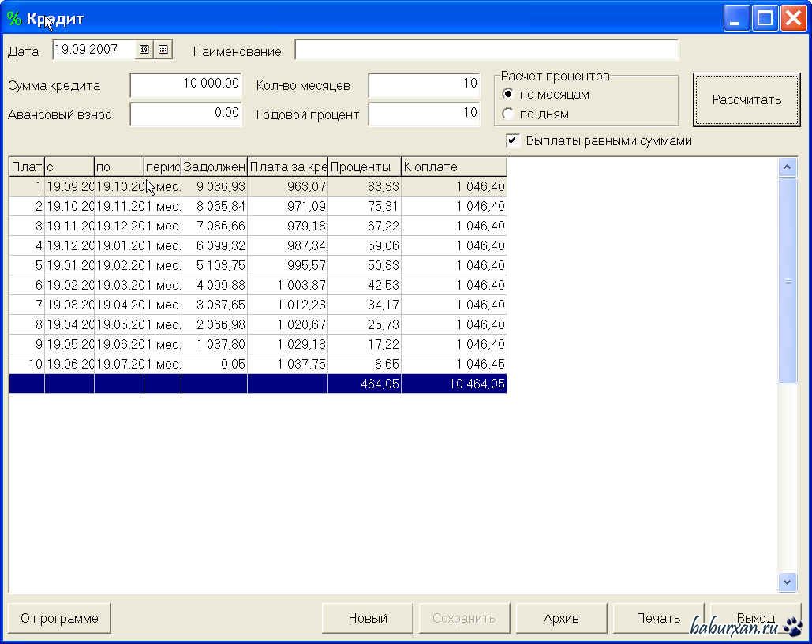Click into the 'Наименование' text field
812x644 pixels.
point(486,51)
